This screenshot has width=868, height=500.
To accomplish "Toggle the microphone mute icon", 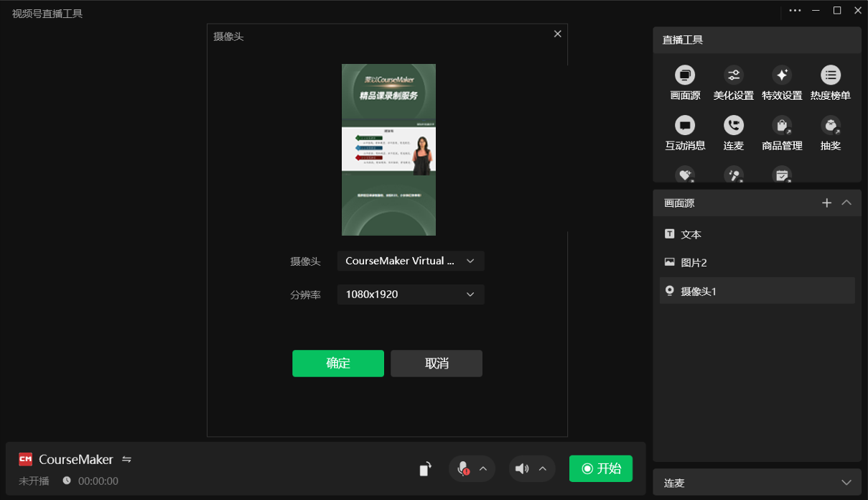I will [463, 469].
